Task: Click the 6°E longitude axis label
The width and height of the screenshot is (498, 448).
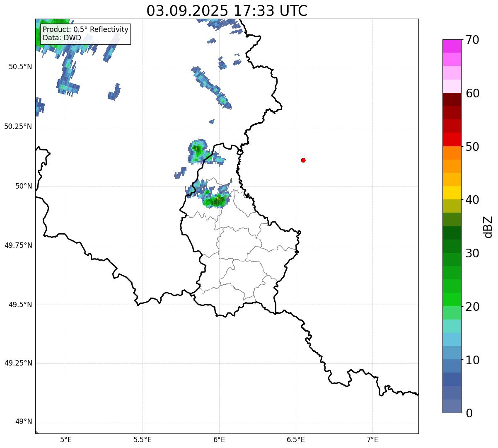Action: click(219, 440)
